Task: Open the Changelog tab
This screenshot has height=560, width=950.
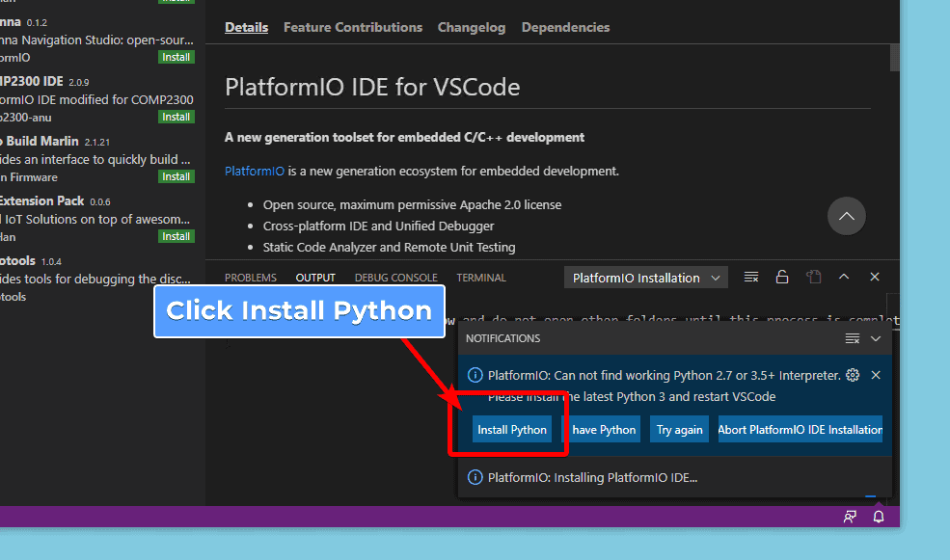Action: (x=472, y=27)
